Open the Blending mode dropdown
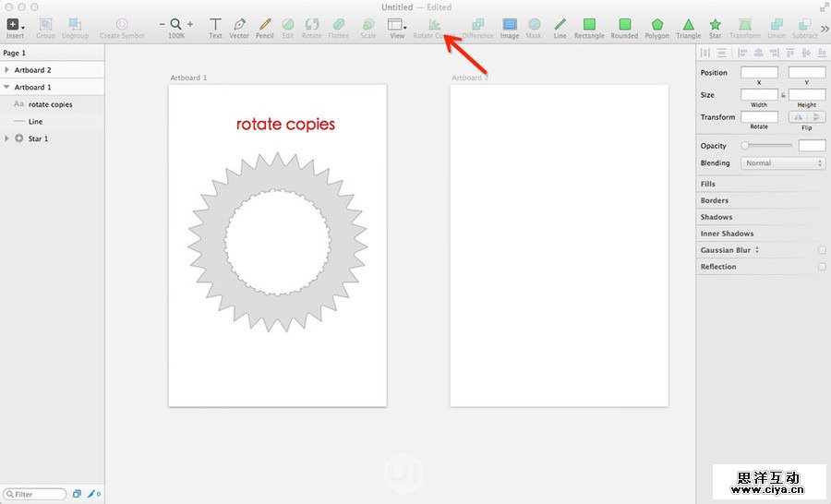This screenshot has height=504, width=831. pyautogui.click(x=783, y=162)
